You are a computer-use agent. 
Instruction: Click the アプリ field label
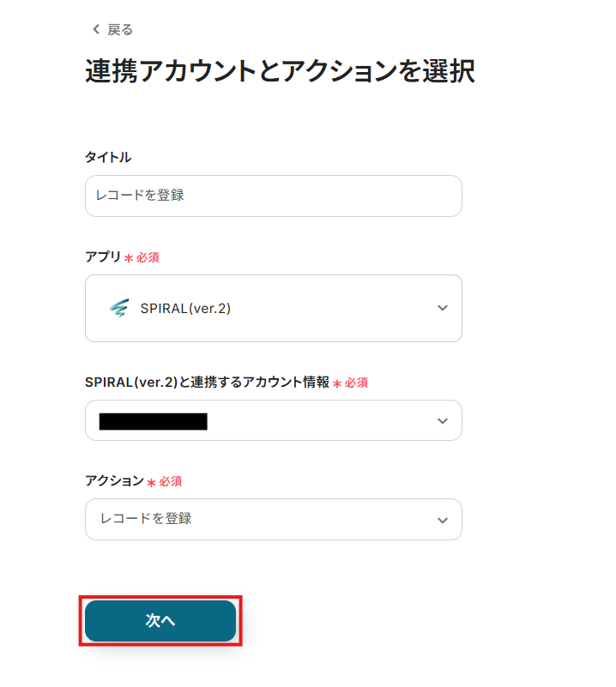point(103,257)
